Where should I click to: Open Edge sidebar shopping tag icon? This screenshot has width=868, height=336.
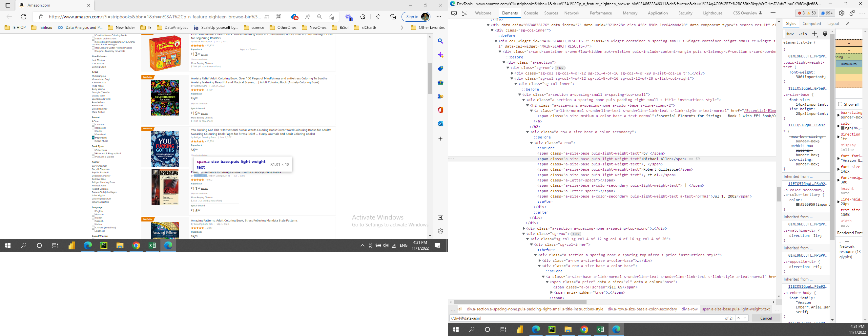pyautogui.click(x=441, y=69)
